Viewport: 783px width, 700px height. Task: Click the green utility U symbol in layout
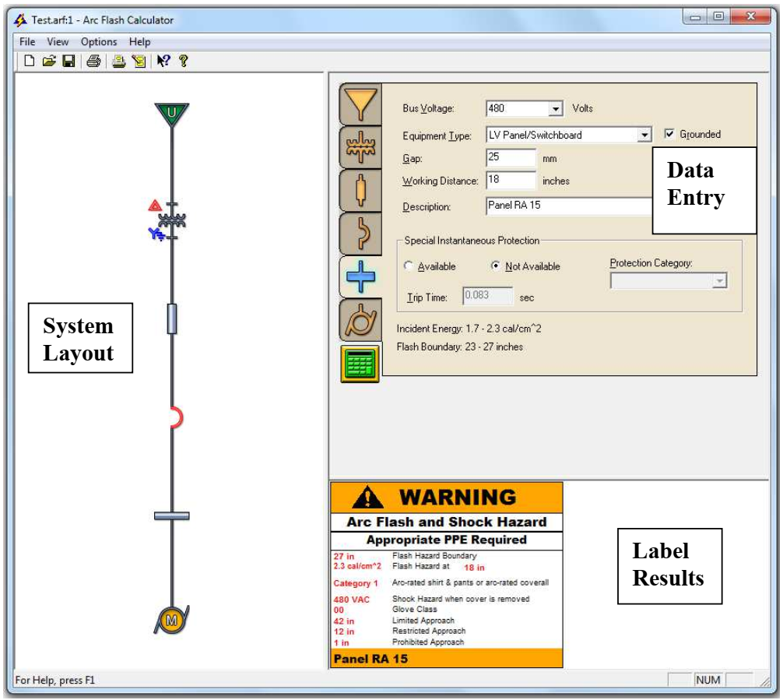172,114
